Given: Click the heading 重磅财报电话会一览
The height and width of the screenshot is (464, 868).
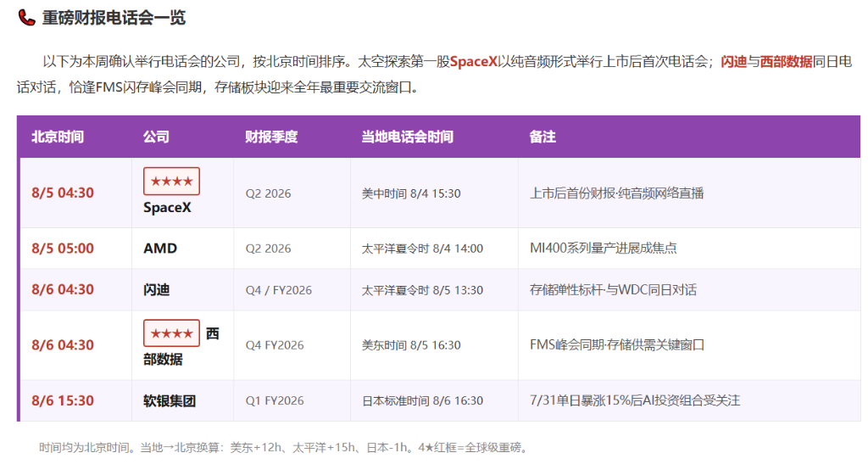Looking at the screenshot, I should (114, 18).
